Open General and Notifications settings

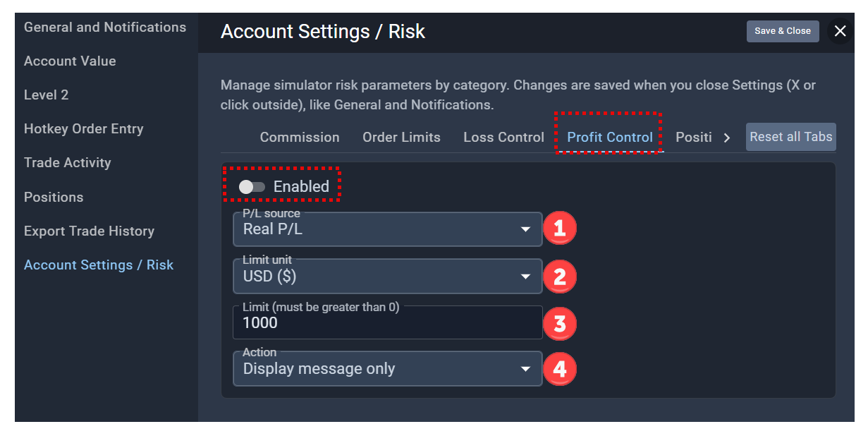(x=105, y=28)
